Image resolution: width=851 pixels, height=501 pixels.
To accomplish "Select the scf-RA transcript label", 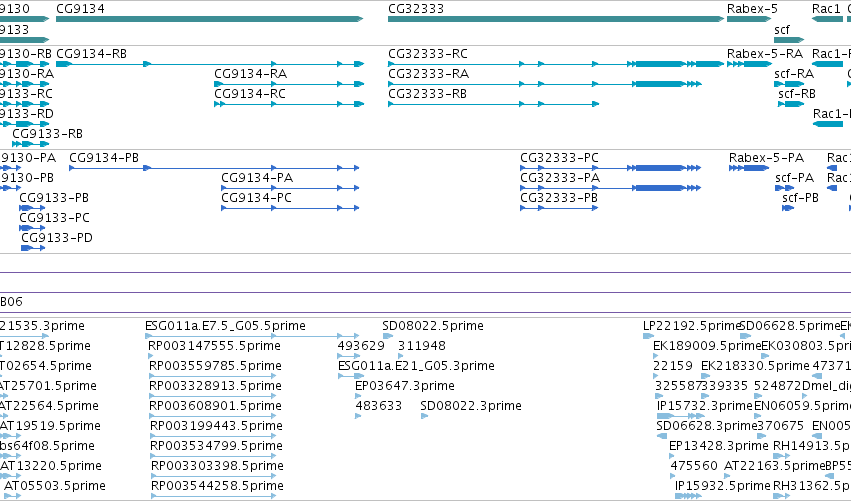I will click(794, 74).
